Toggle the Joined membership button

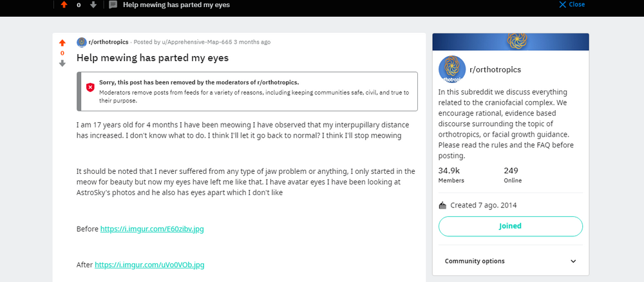511,226
